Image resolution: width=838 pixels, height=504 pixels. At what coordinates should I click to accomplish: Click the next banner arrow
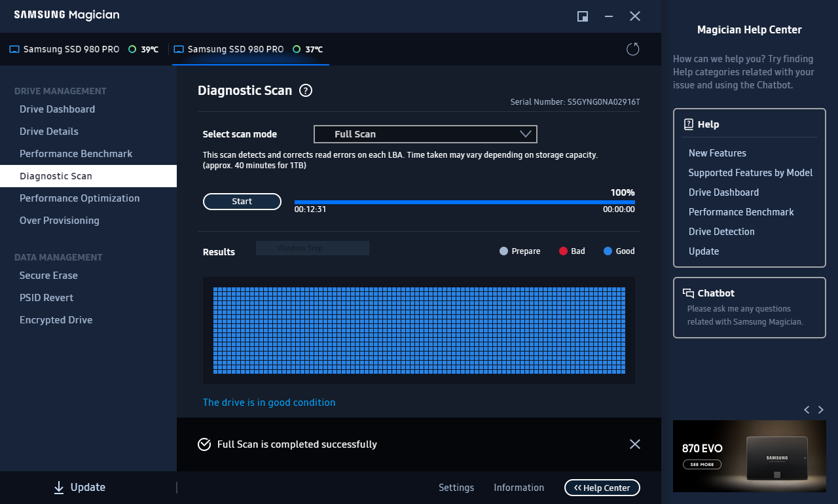(821, 410)
